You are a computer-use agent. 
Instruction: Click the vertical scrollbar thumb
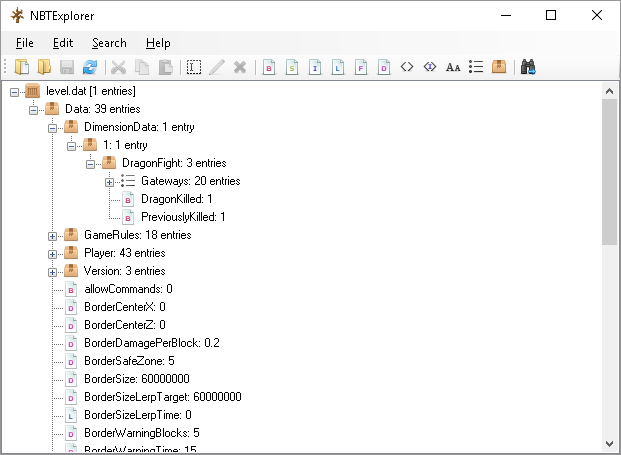[x=609, y=172]
